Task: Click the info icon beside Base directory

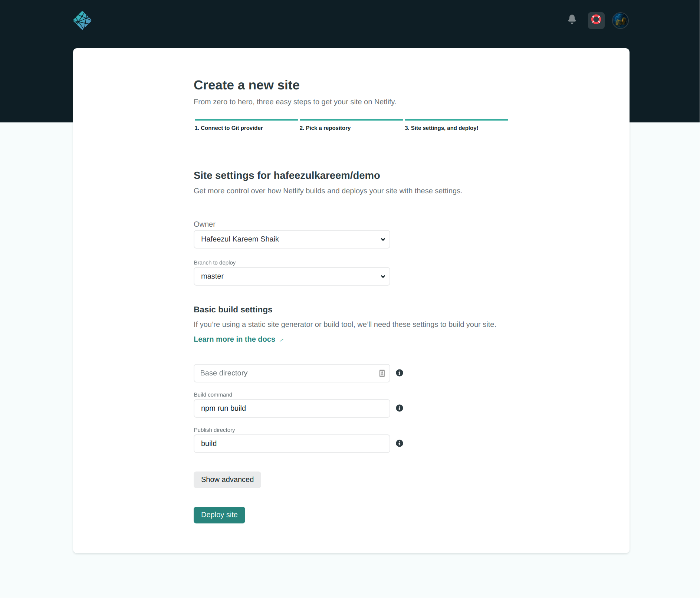Action: coord(400,373)
